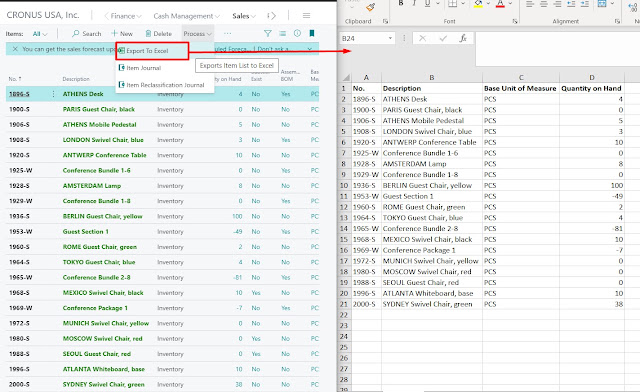This screenshot has width=640, height=392.
Task: Toggle Italic formatting in Excel ribbon
Action: (x=414, y=4)
